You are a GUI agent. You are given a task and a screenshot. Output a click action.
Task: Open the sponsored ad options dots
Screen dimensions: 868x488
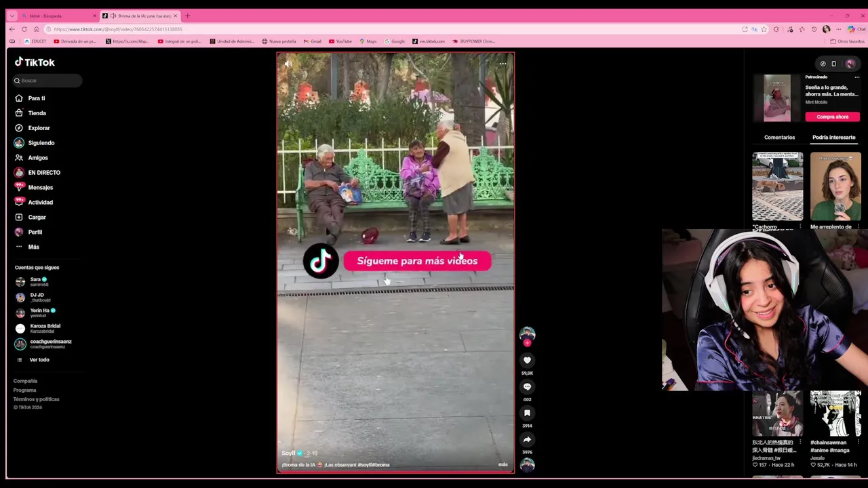point(856,77)
